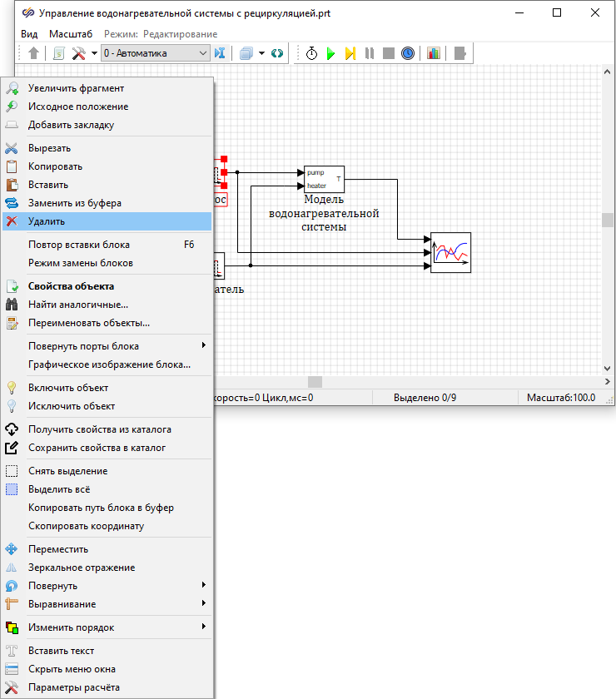Click the green Start simulation play icon
616x699 pixels.
(x=330, y=53)
